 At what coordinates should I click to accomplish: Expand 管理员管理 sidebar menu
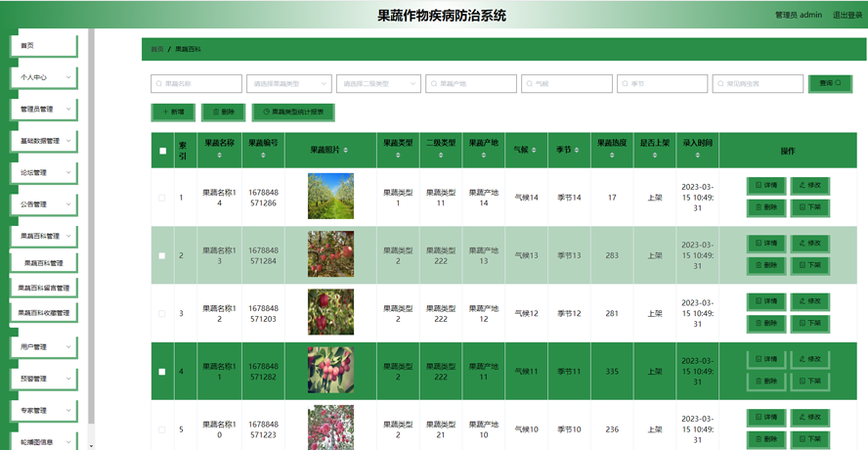click(44, 110)
